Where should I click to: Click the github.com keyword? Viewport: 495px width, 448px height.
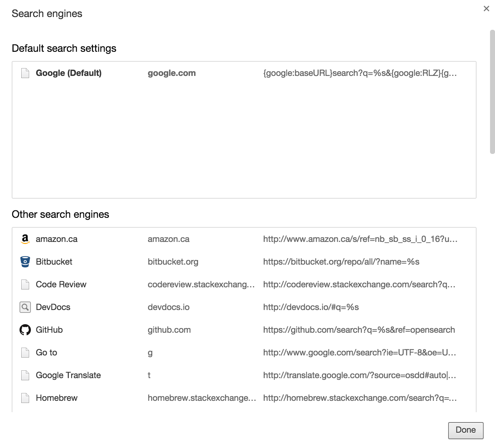tap(169, 330)
